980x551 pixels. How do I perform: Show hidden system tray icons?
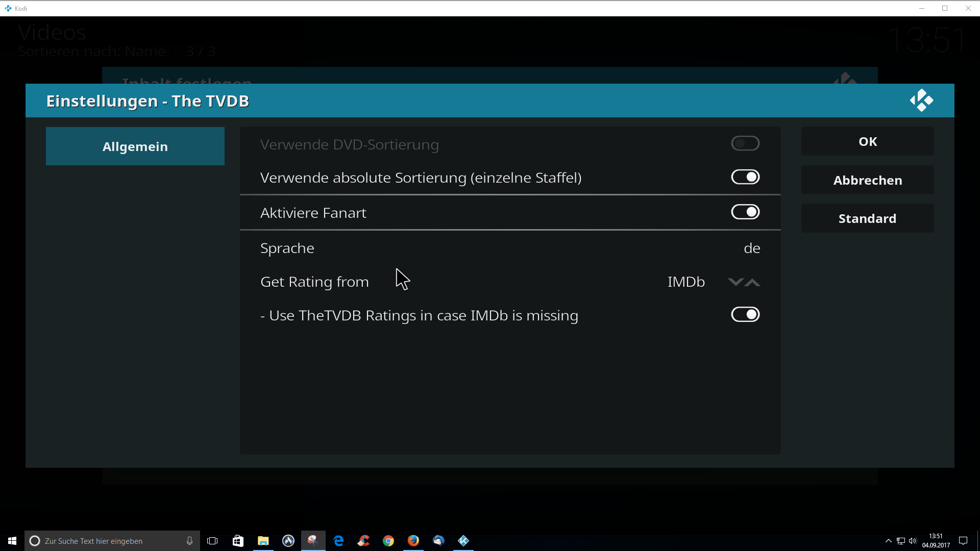pyautogui.click(x=889, y=541)
